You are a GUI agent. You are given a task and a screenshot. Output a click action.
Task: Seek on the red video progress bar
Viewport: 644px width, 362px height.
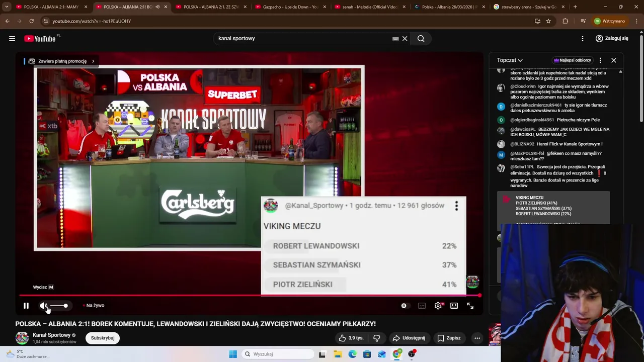point(250,295)
